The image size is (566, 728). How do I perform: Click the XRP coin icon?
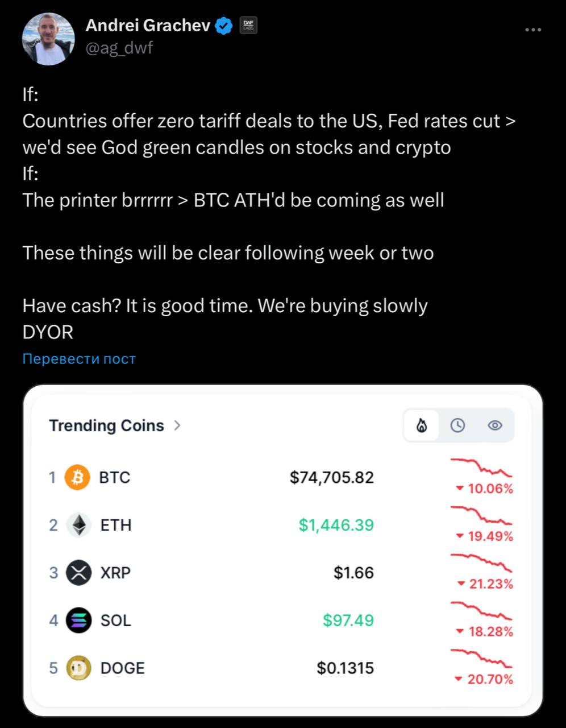tap(78, 573)
